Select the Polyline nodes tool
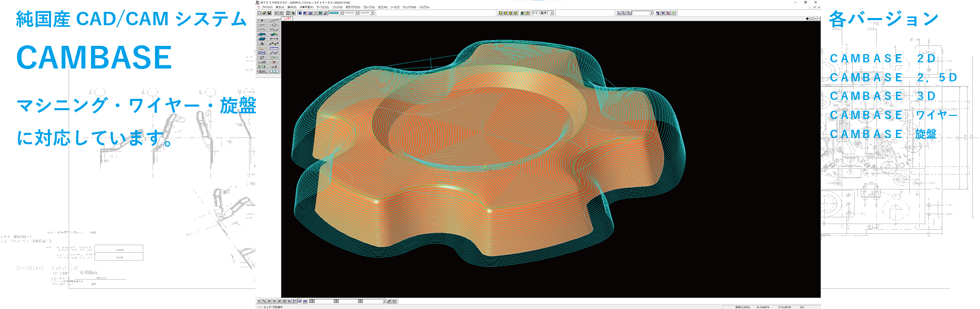Viewport: 980px width, 309px height. (x=274, y=43)
